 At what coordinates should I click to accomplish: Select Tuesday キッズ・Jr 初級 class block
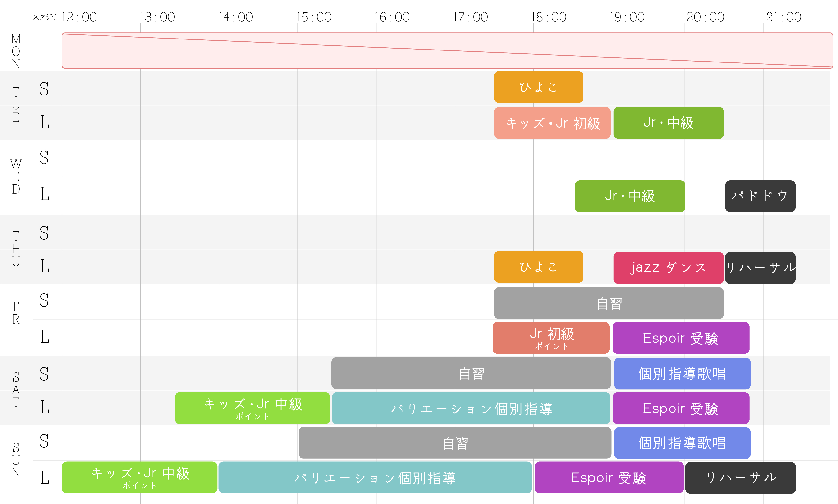(552, 123)
